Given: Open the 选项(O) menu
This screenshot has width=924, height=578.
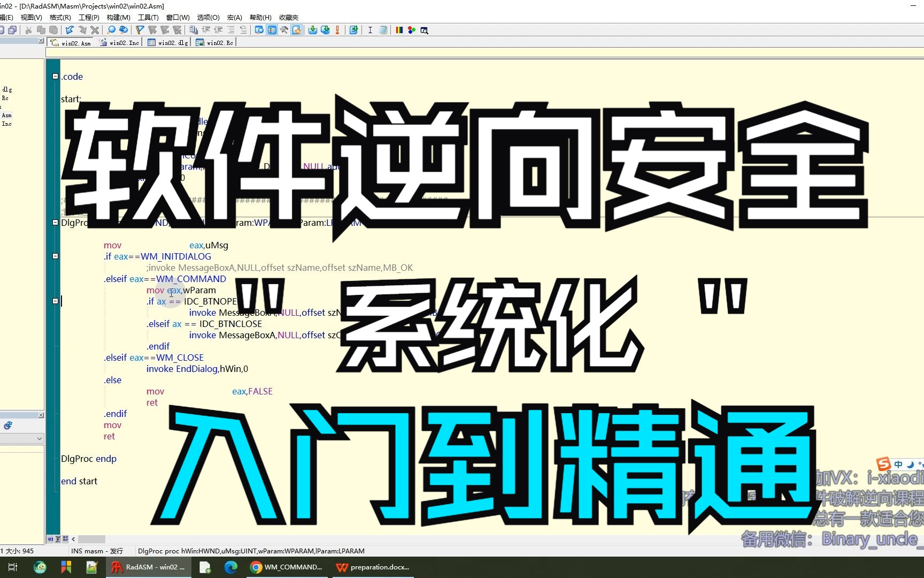Looking at the screenshot, I should pyautogui.click(x=208, y=18).
